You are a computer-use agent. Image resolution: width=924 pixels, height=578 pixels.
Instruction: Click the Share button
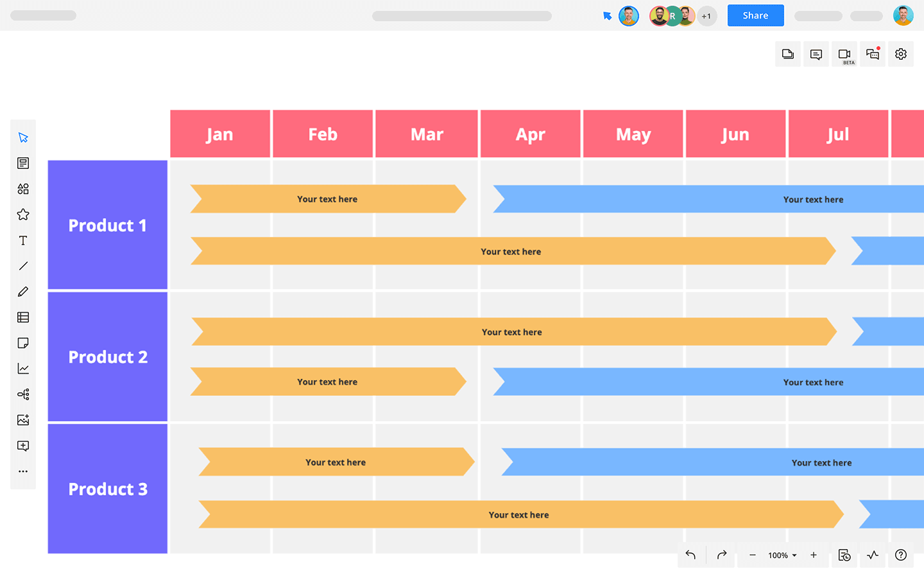(755, 15)
